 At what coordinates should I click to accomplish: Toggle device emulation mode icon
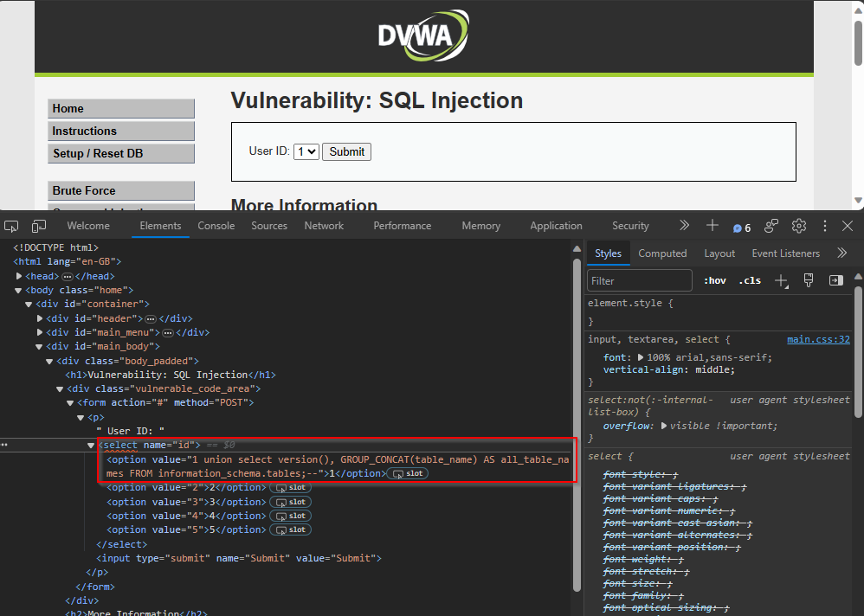click(39, 226)
